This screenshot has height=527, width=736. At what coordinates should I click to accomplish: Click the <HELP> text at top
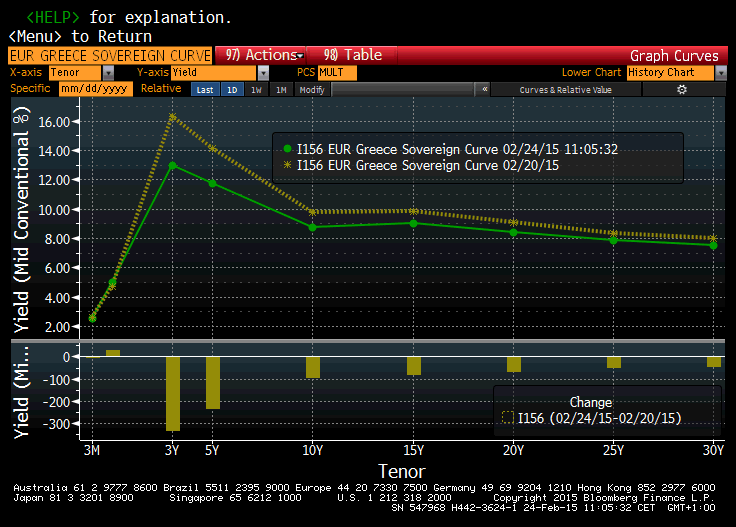tap(53, 17)
